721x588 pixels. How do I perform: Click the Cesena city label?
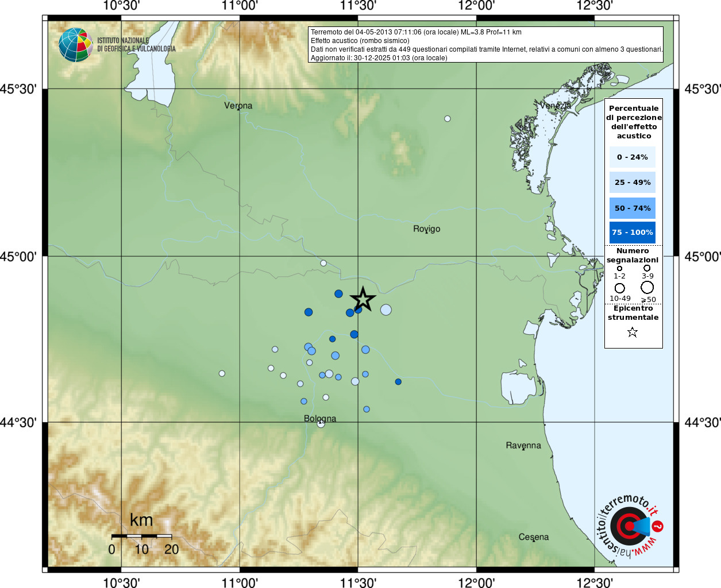pyautogui.click(x=533, y=537)
